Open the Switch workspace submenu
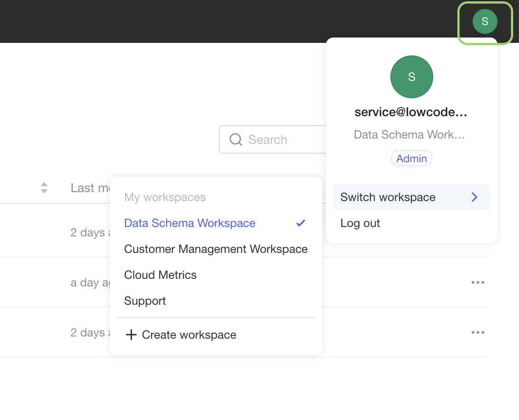 pos(388,197)
